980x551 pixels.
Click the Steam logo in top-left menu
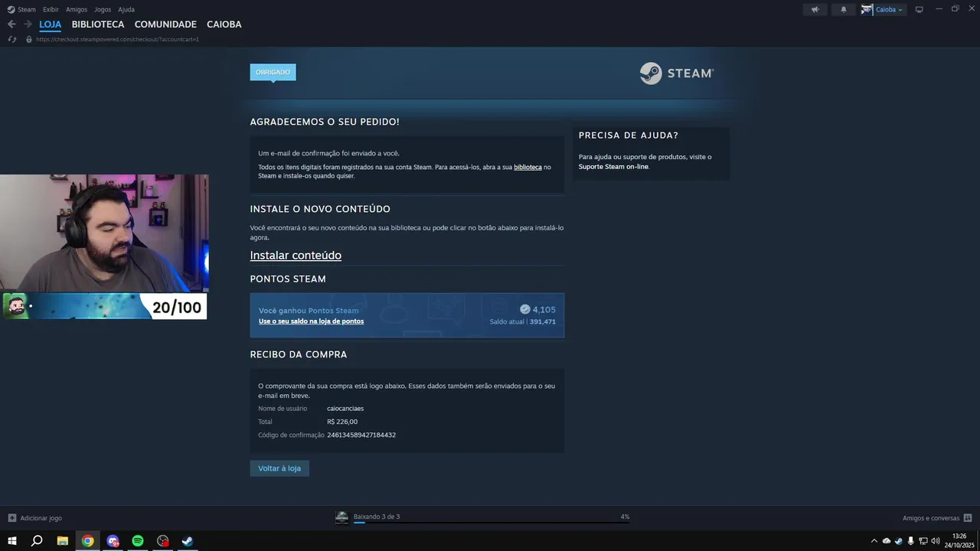click(11, 9)
